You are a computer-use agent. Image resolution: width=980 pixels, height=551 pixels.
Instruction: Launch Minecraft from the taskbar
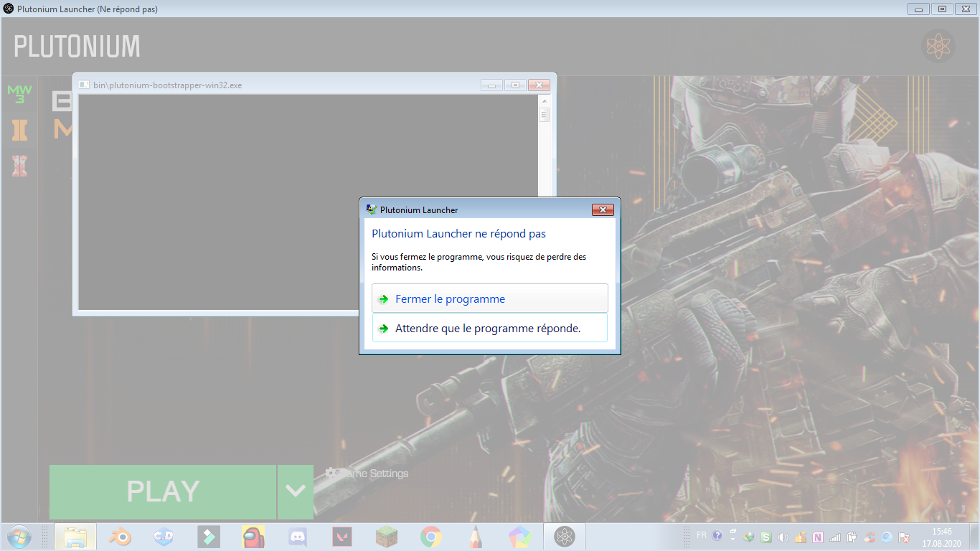point(386,537)
